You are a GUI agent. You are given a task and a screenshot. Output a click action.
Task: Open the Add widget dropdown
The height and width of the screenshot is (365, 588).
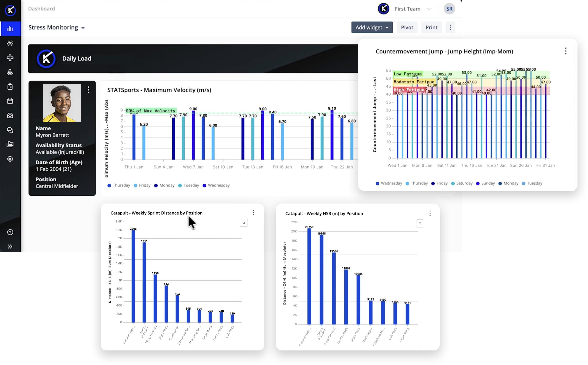(x=372, y=27)
